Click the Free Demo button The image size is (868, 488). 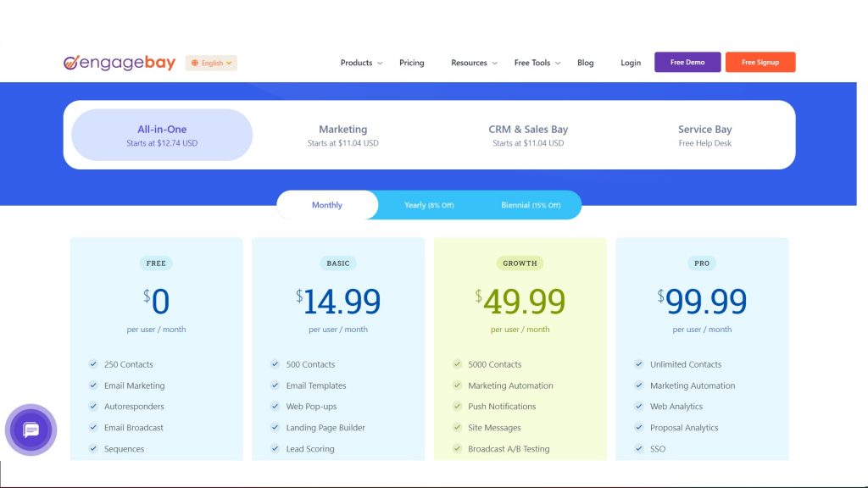click(x=687, y=63)
